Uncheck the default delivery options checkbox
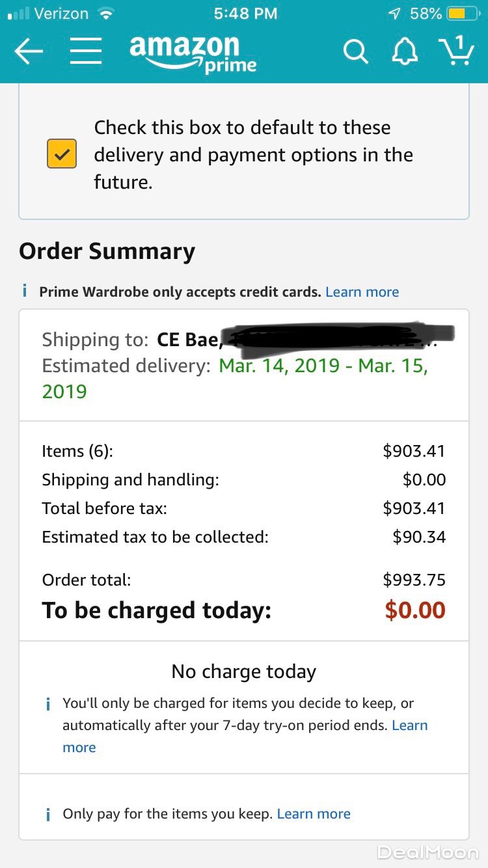The image size is (488, 868). click(x=62, y=154)
